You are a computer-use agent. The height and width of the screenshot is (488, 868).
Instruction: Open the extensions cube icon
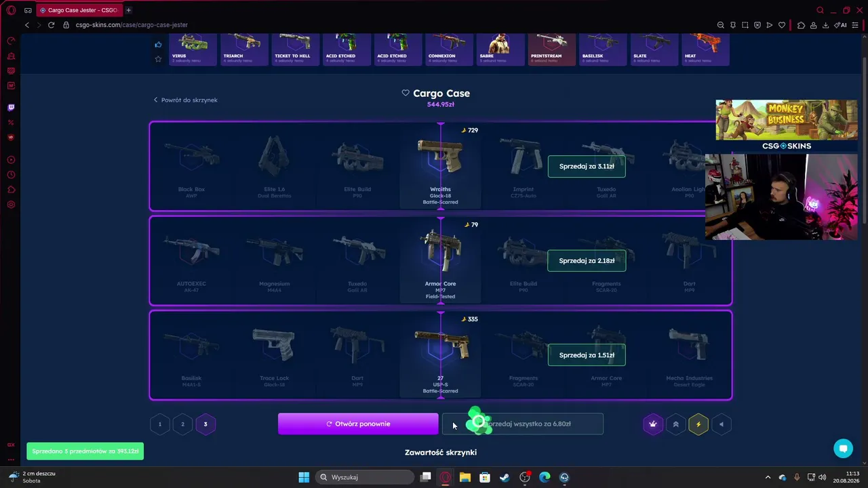[x=801, y=25]
